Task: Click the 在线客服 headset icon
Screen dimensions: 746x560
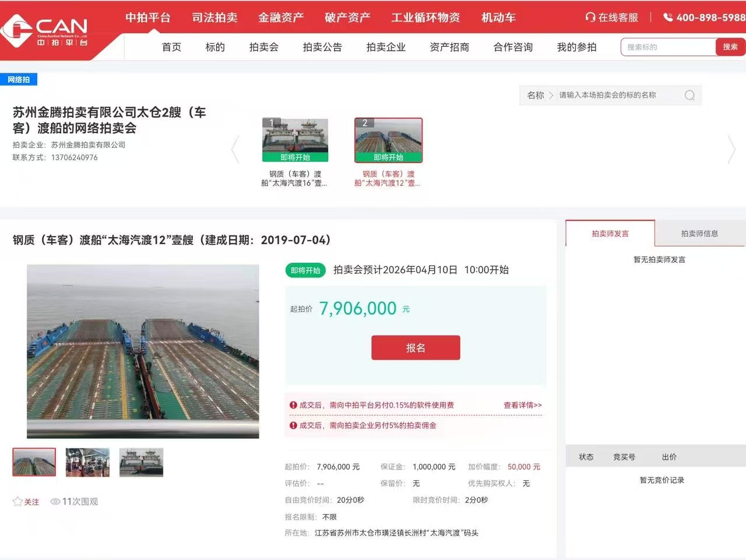Action: coord(590,17)
